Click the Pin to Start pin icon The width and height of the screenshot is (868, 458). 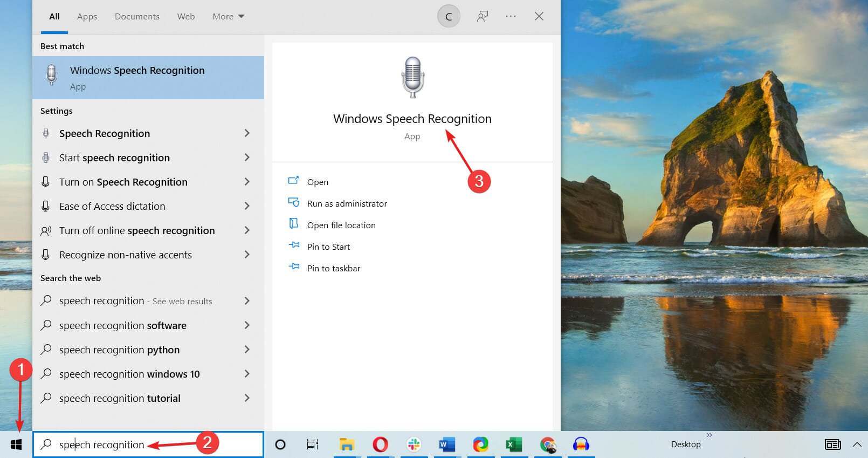click(294, 244)
